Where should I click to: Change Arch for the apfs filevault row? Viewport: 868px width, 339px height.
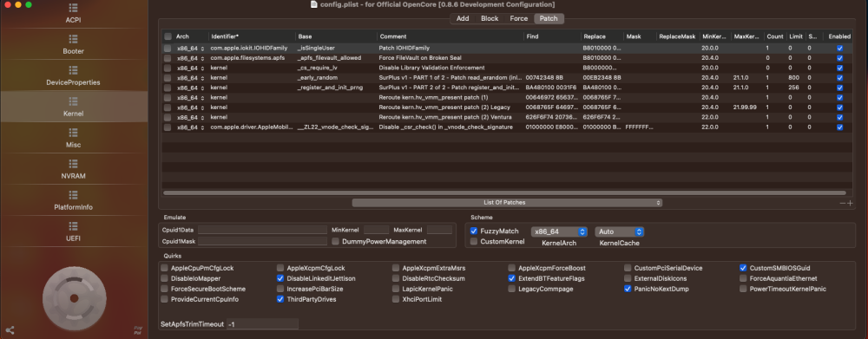(190, 58)
